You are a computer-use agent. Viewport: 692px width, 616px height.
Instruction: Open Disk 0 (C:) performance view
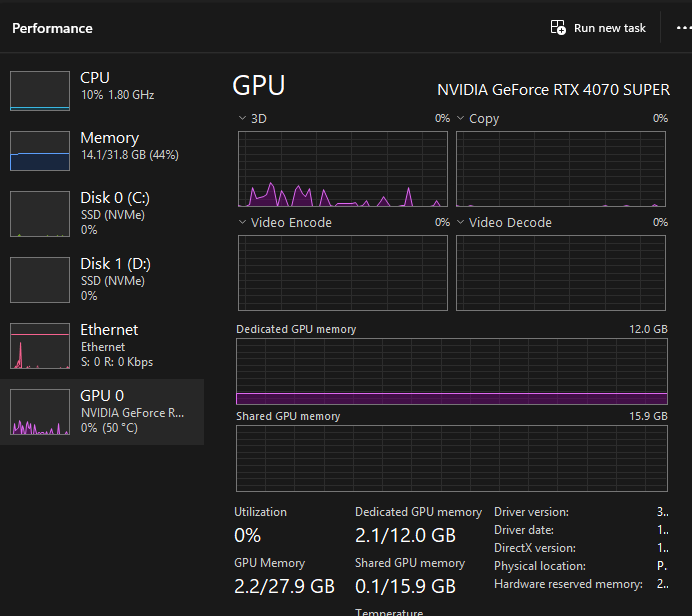(102, 214)
